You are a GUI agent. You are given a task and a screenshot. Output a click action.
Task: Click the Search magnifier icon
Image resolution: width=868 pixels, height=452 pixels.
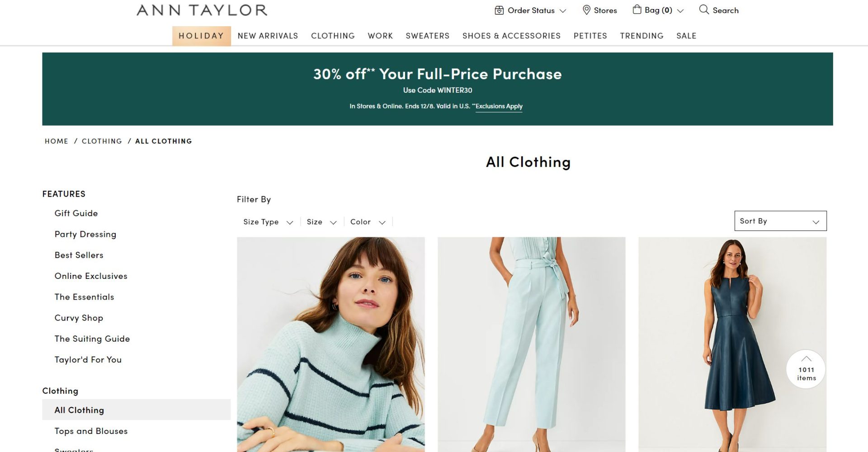(704, 9)
